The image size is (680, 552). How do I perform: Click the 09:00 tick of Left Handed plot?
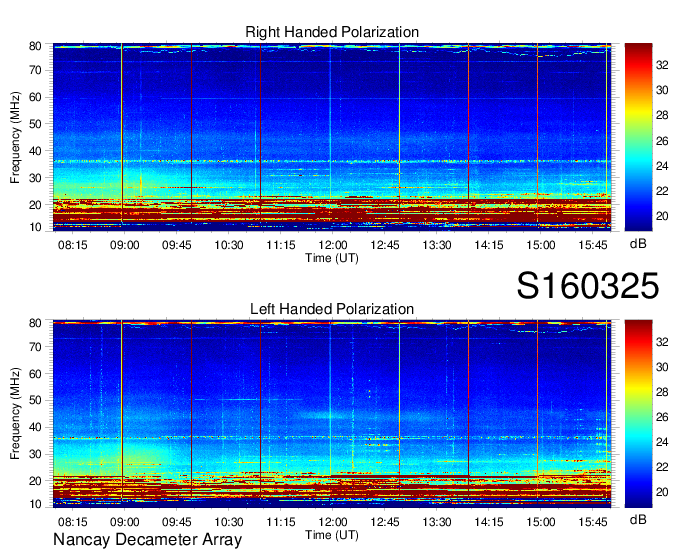124,522
